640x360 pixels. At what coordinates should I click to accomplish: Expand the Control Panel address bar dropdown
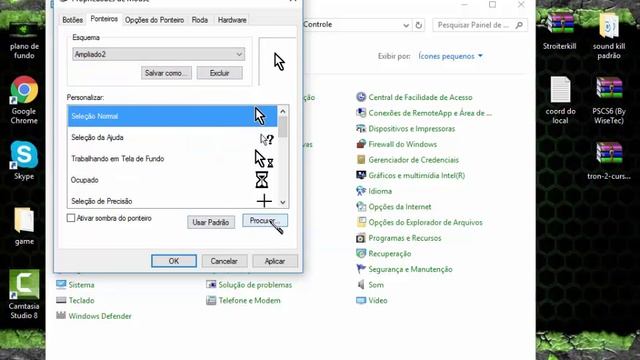click(406, 25)
